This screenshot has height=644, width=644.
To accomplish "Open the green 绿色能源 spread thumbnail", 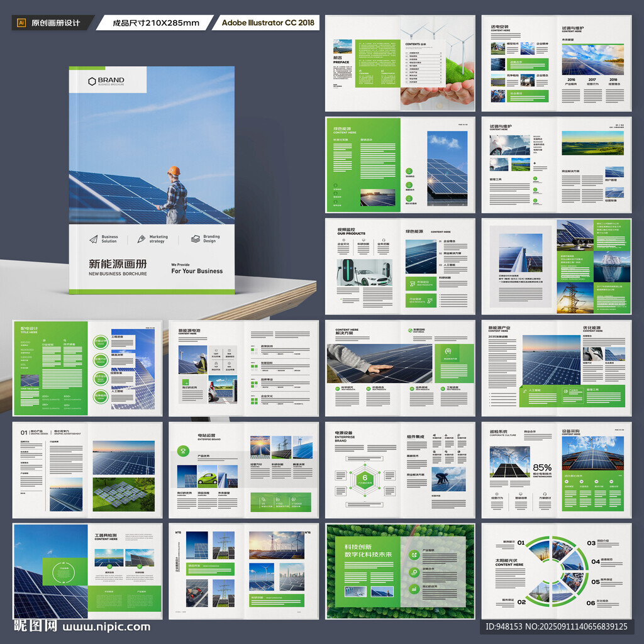I will 400,165.
